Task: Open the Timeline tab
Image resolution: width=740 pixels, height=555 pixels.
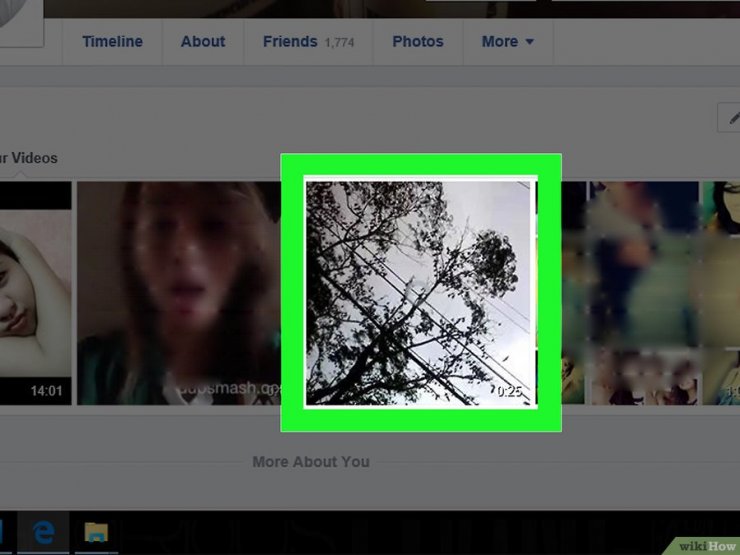Action: (x=112, y=42)
